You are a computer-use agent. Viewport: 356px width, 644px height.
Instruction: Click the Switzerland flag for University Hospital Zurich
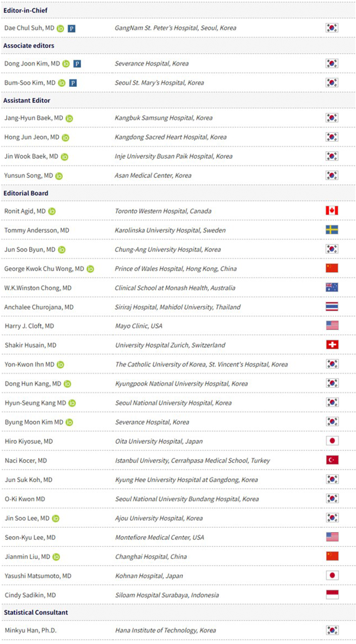(332, 345)
